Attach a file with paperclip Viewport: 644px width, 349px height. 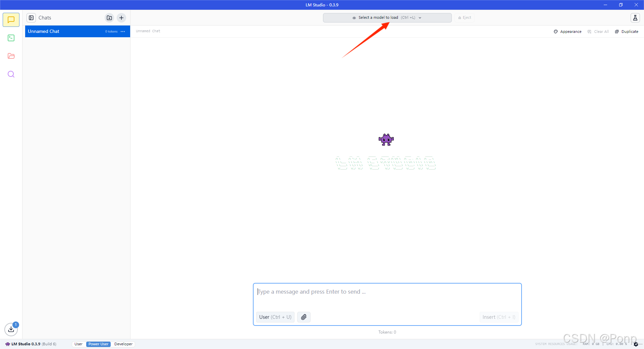[x=304, y=317]
